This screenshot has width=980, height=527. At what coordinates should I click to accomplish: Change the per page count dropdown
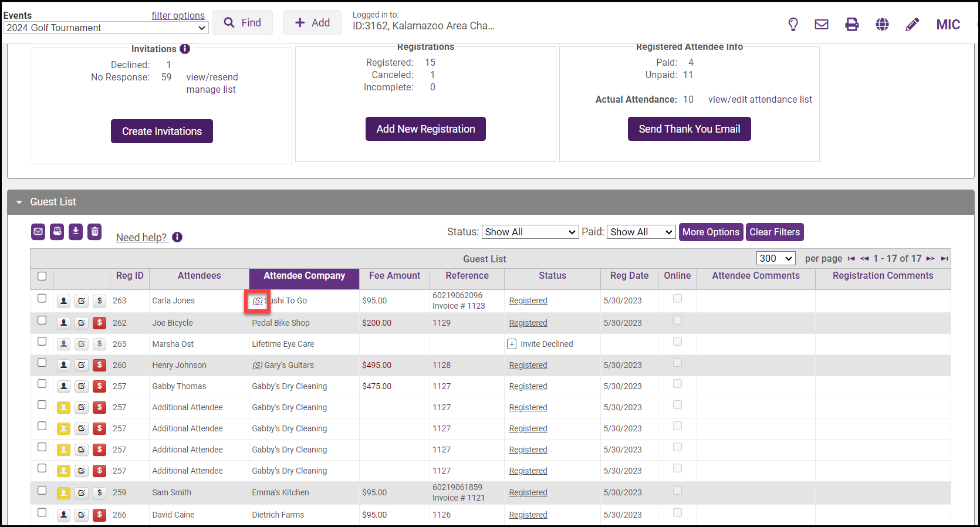tap(776, 258)
